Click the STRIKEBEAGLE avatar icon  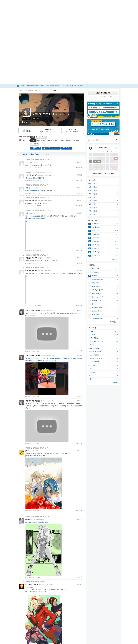(x=22, y=586)
